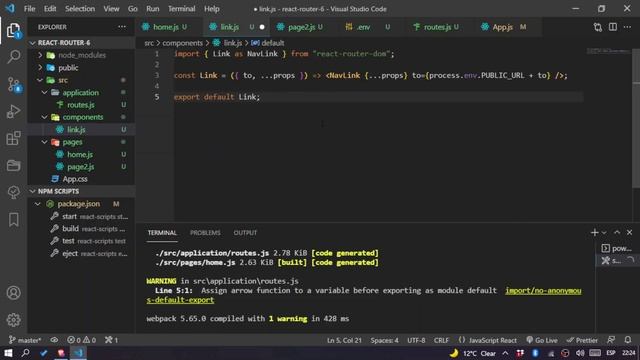The image size is (640, 360).
Task: Open the Explorer view in activity bar
Action: click(x=13, y=30)
